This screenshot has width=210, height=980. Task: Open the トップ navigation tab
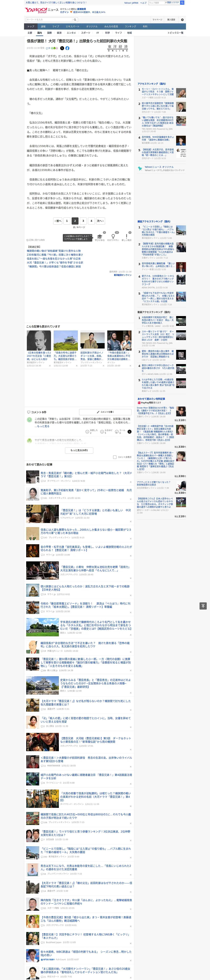click(31, 27)
